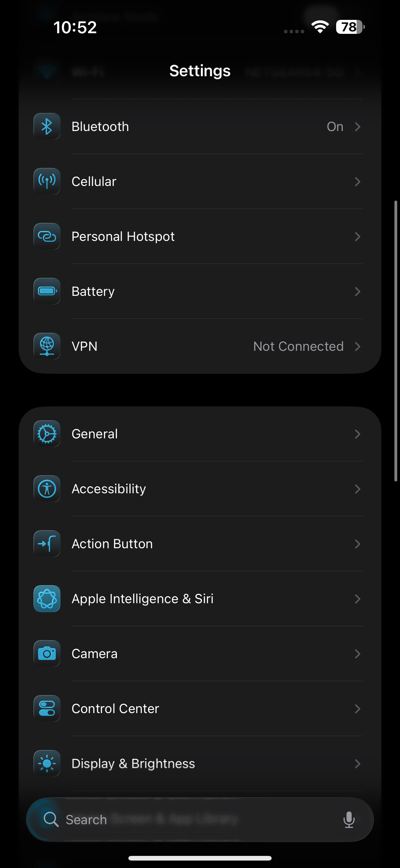400x868 pixels.
Task: Open the Display & Brightness menu item
Action: 133,764
